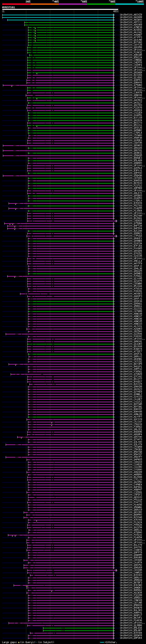Select the UniRef100_Q45NB3 label
The image size is (146, 644).
click(131, 273)
